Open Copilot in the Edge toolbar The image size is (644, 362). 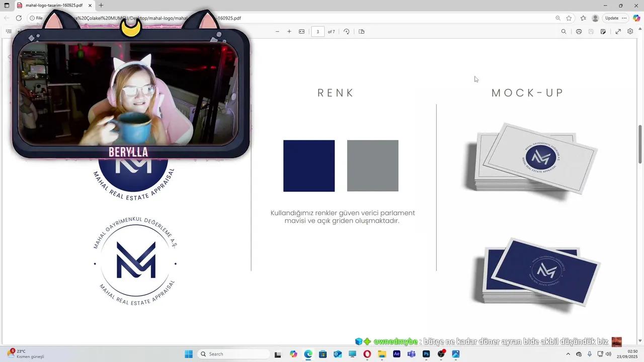[636, 18]
